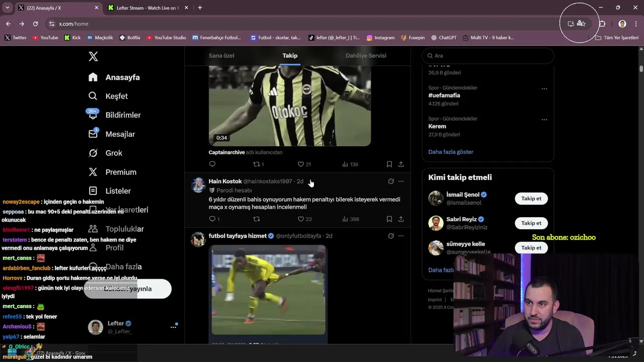Repost Hain Kostok's post
Screen dimensions: 644x362
pyautogui.click(x=257, y=219)
